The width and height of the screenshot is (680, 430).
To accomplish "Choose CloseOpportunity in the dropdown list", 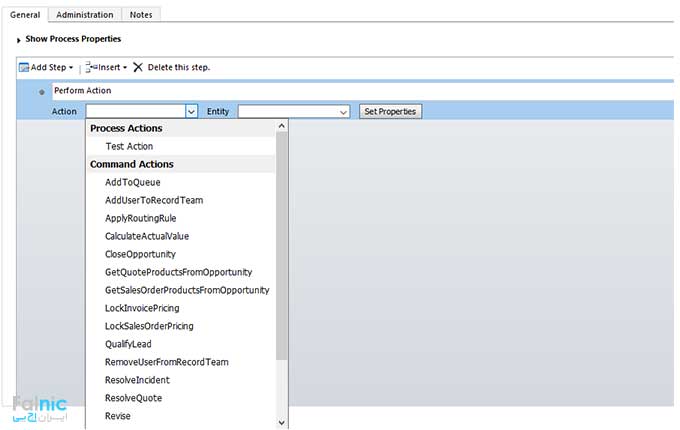I will coord(140,254).
